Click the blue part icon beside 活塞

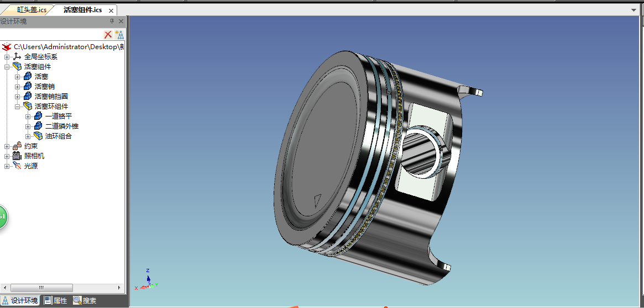pyautogui.click(x=28, y=76)
